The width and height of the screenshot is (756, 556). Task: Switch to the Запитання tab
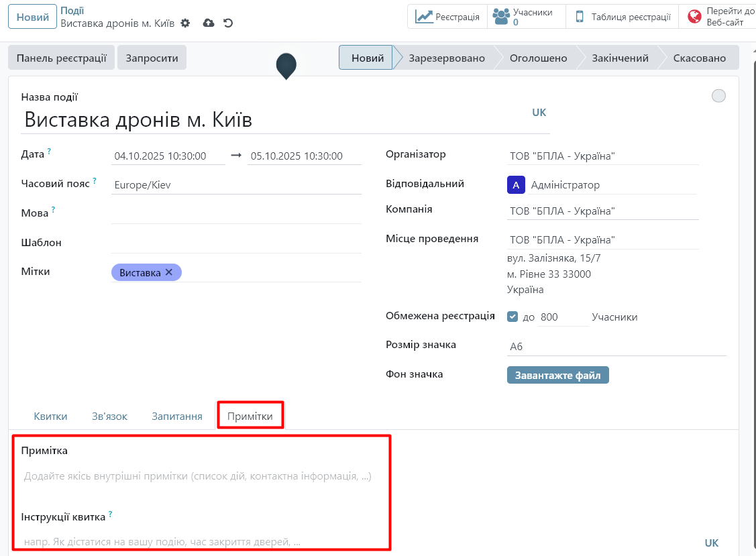tap(177, 416)
